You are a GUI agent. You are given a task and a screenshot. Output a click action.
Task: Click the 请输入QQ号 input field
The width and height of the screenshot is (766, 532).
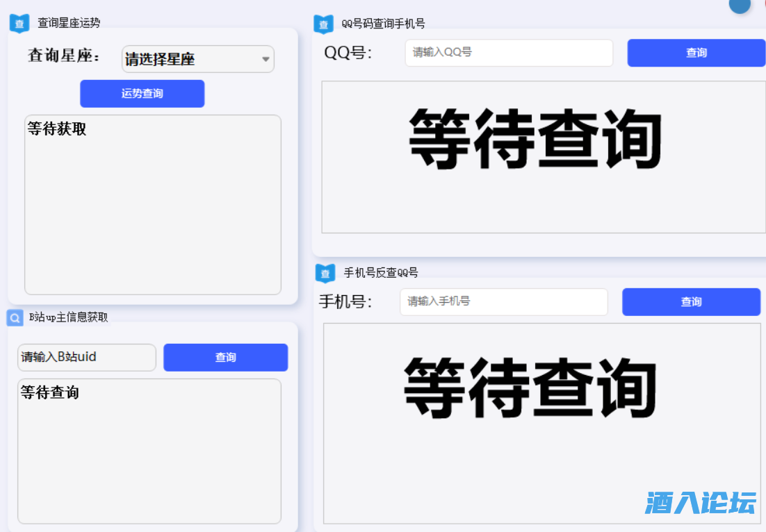(x=508, y=53)
